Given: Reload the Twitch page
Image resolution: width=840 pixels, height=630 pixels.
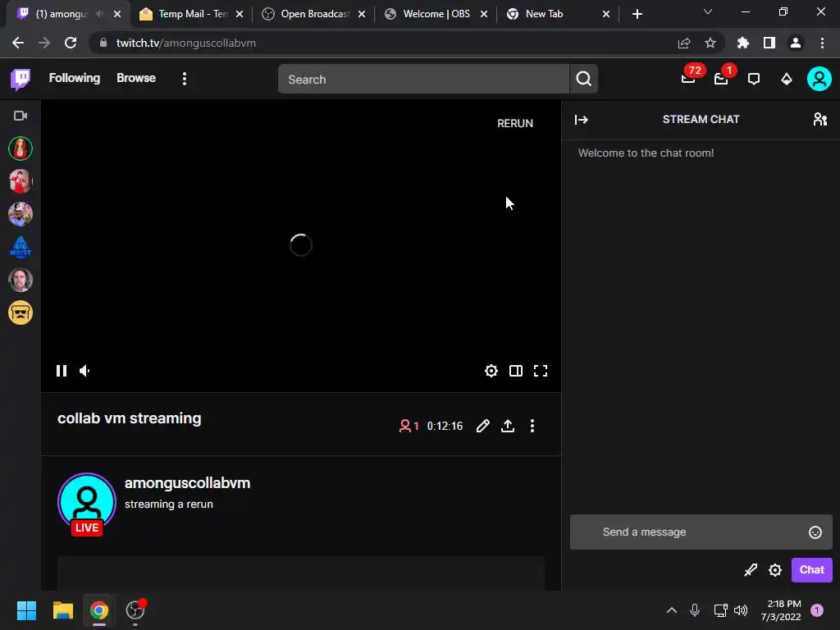Looking at the screenshot, I should click(x=71, y=43).
